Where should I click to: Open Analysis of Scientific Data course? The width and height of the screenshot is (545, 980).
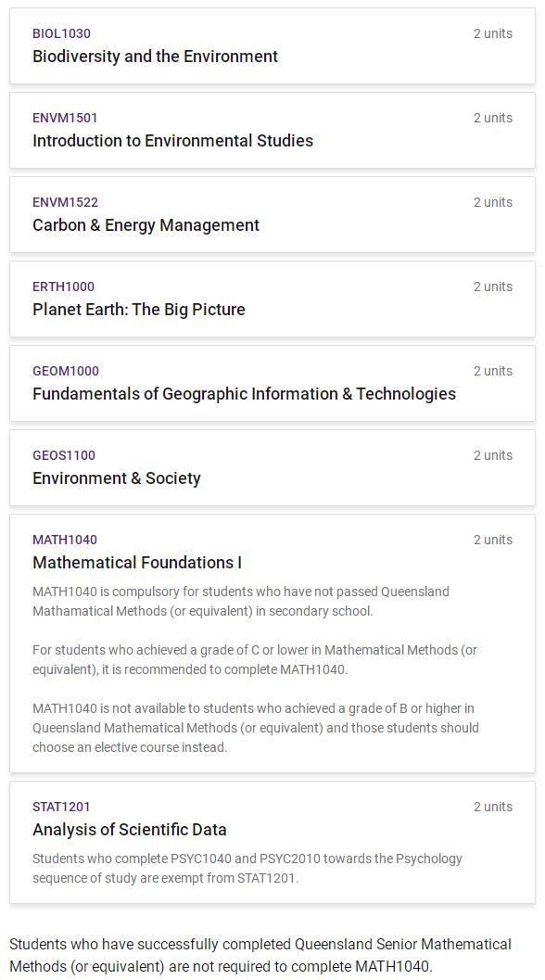pos(130,830)
